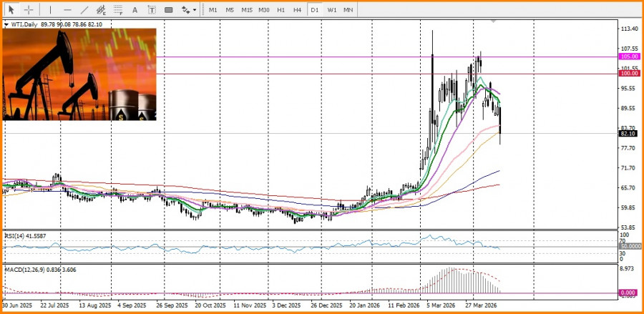Select the cursor arrow tool
The width and height of the screenshot is (644, 314).
click(11, 10)
